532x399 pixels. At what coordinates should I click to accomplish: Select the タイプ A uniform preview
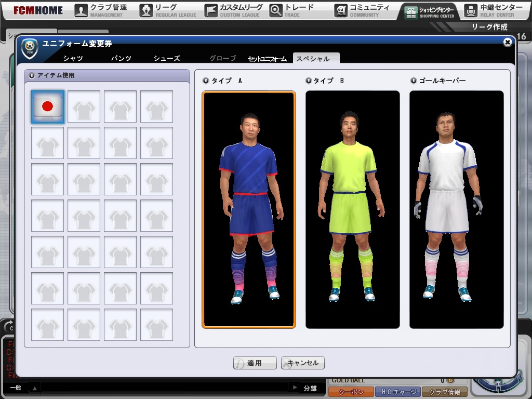(x=249, y=210)
